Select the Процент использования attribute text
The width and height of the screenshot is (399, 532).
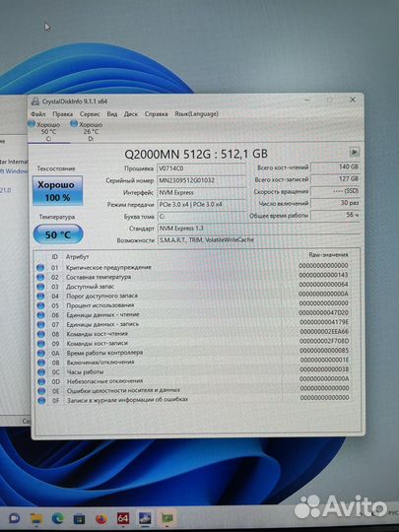pyautogui.click(x=100, y=305)
